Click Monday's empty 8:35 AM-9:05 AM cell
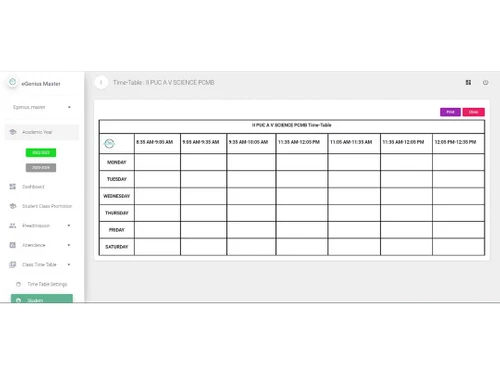Image resolution: width=500 pixels, height=375 pixels. [157, 162]
